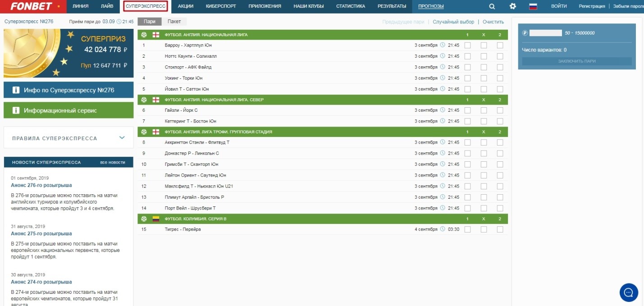Viewport: 644px width, 306px height.
Task: Select outcome 2 for Тигрес - Перейра
Action: point(500,229)
